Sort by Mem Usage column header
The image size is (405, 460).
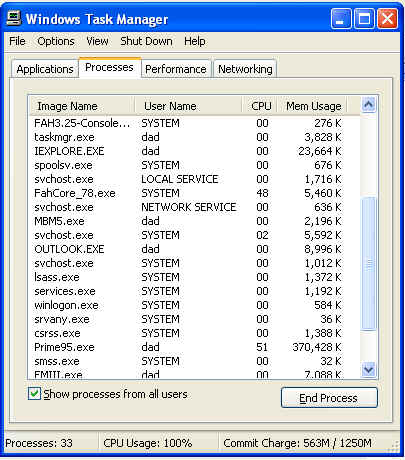[312, 106]
